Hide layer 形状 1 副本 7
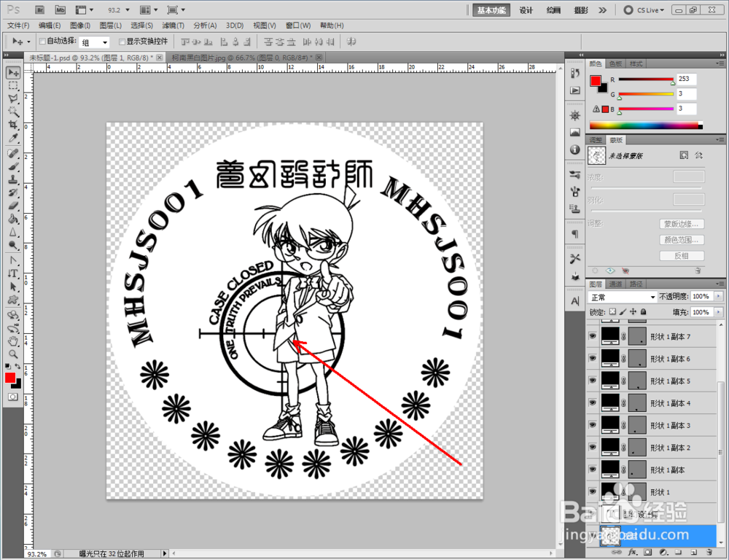This screenshot has height=560, width=729. click(x=592, y=336)
